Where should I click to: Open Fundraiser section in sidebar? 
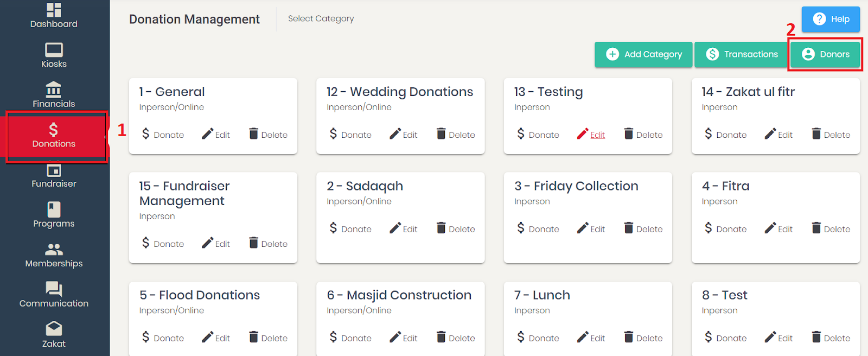pyautogui.click(x=54, y=176)
